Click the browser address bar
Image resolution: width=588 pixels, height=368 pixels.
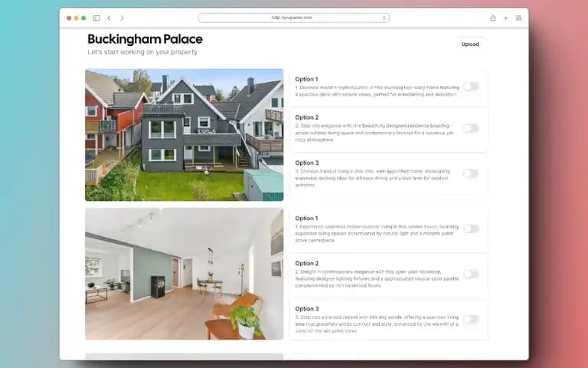point(294,18)
